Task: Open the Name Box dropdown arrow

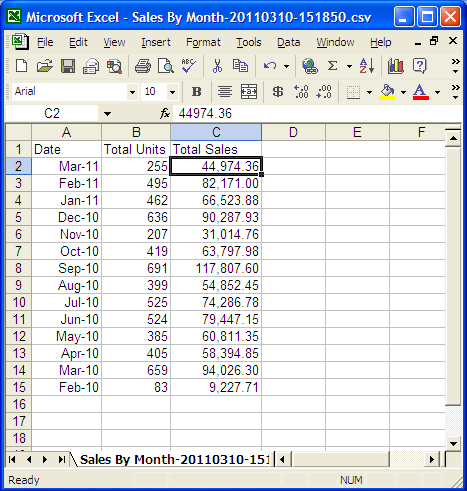Action: [107, 114]
